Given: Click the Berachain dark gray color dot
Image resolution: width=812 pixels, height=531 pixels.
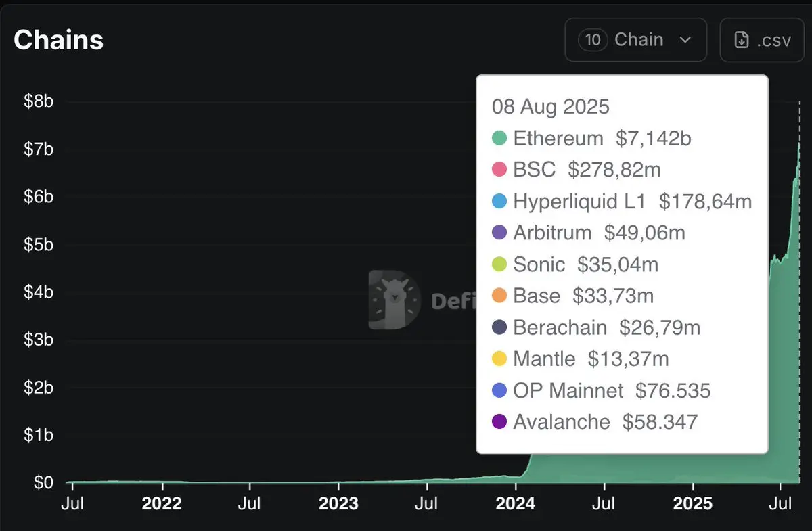Looking at the screenshot, I should pos(499,327).
